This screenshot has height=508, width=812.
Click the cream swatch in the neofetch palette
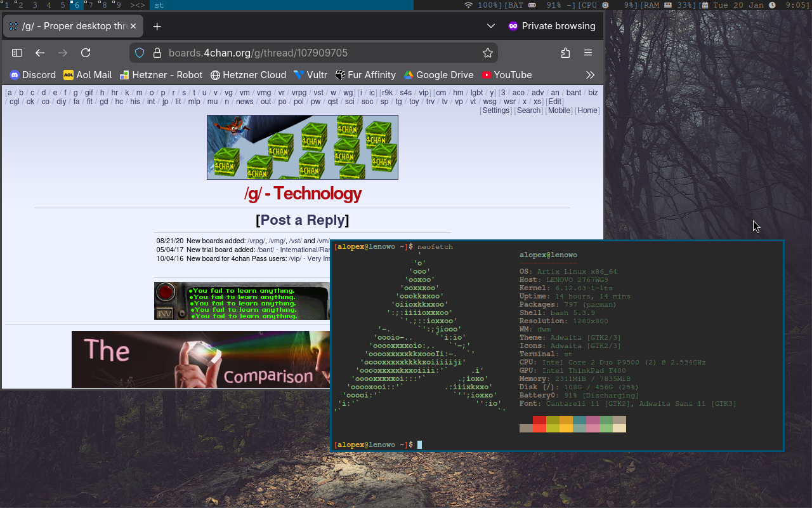click(619, 428)
